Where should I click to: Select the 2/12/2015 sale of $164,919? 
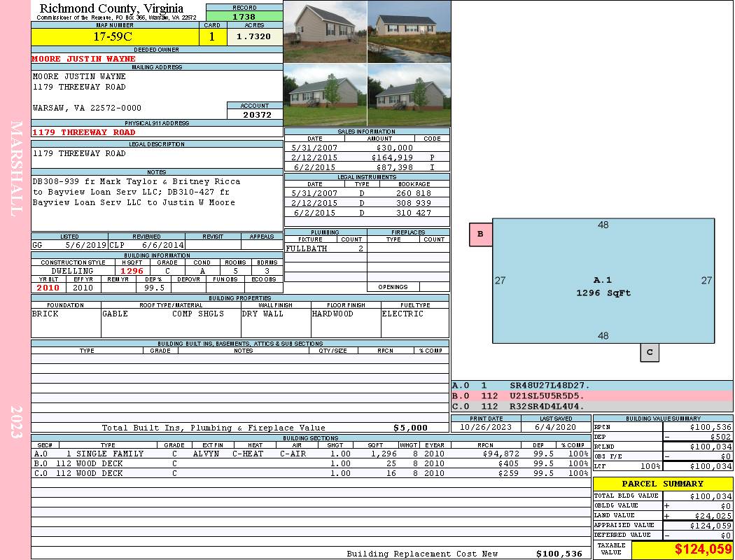[367, 157]
